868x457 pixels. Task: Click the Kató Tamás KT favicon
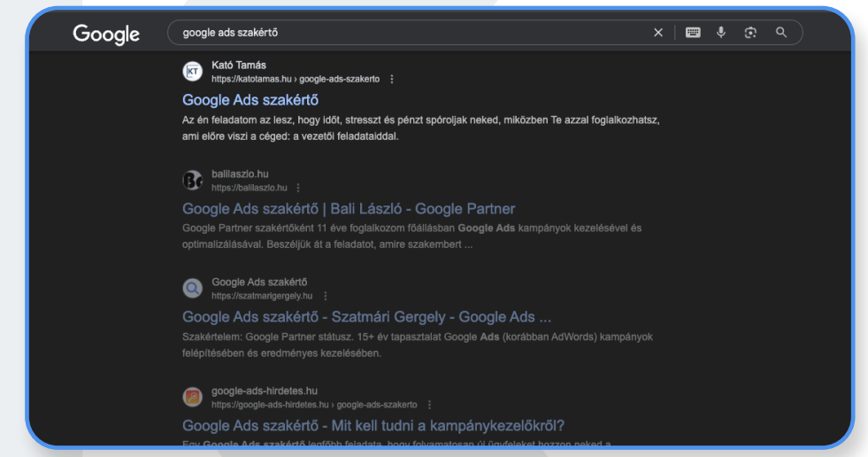coord(193,72)
